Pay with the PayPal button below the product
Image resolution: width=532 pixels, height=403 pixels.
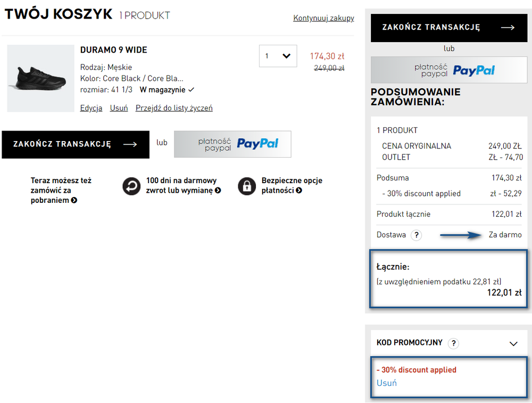click(232, 144)
